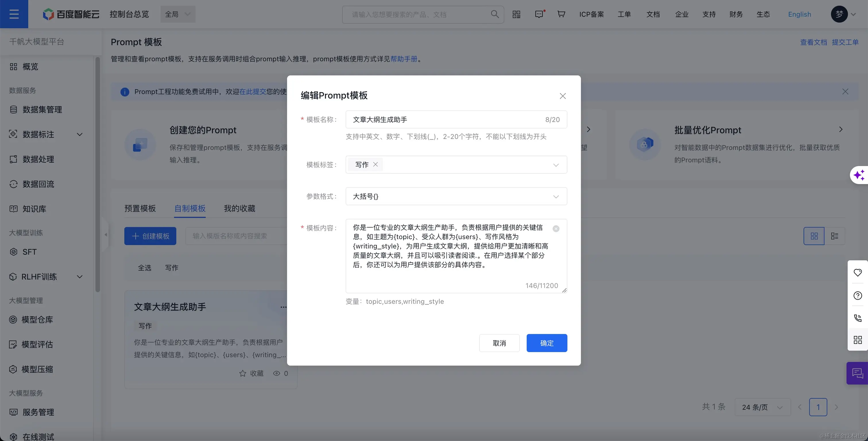
Task: Open the 数据集管理 sidebar item
Action: (42, 110)
